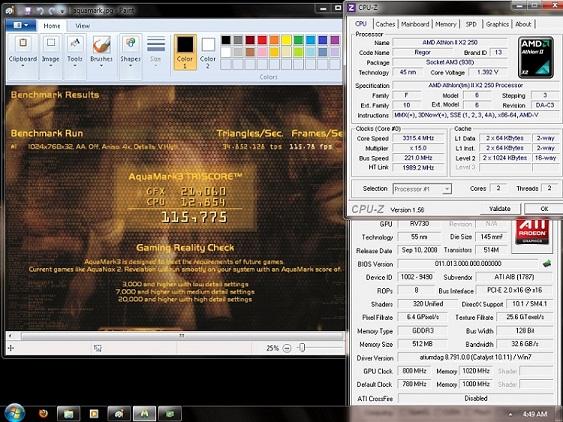The height and width of the screenshot is (422, 563).
Task: Open the About tab in CPU-Z
Action: point(523,24)
